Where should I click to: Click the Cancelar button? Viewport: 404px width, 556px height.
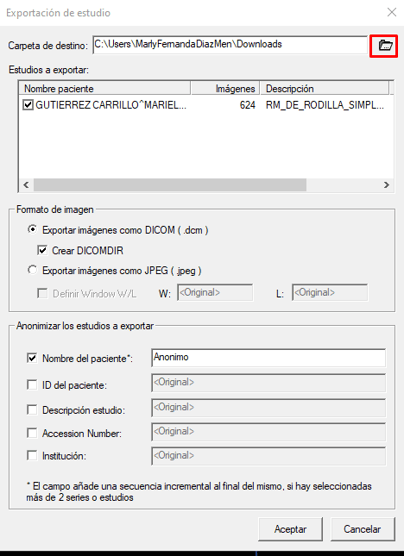[x=362, y=529]
